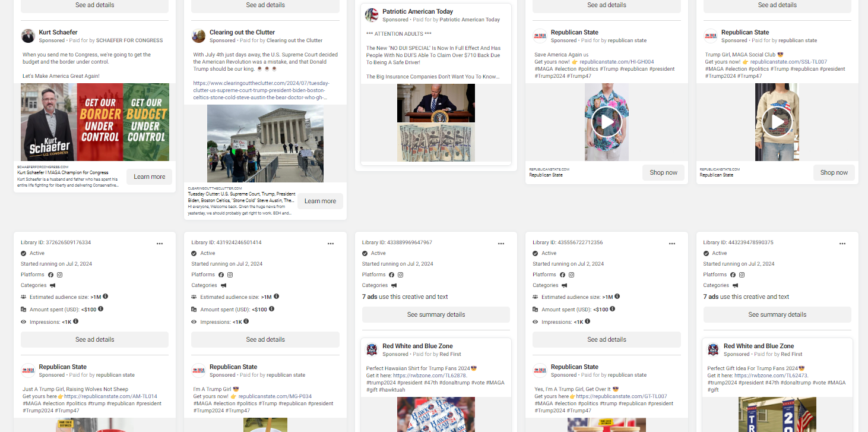Open three-dot menu for Library ID 431924246501414
This screenshot has width=868, height=432.
[331, 244]
